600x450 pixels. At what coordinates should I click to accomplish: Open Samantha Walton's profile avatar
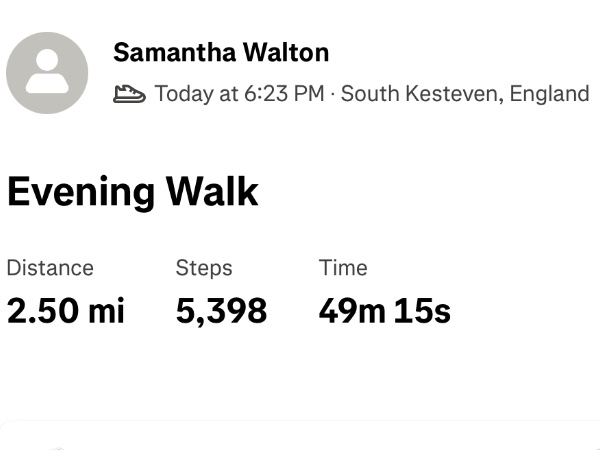(47, 72)
